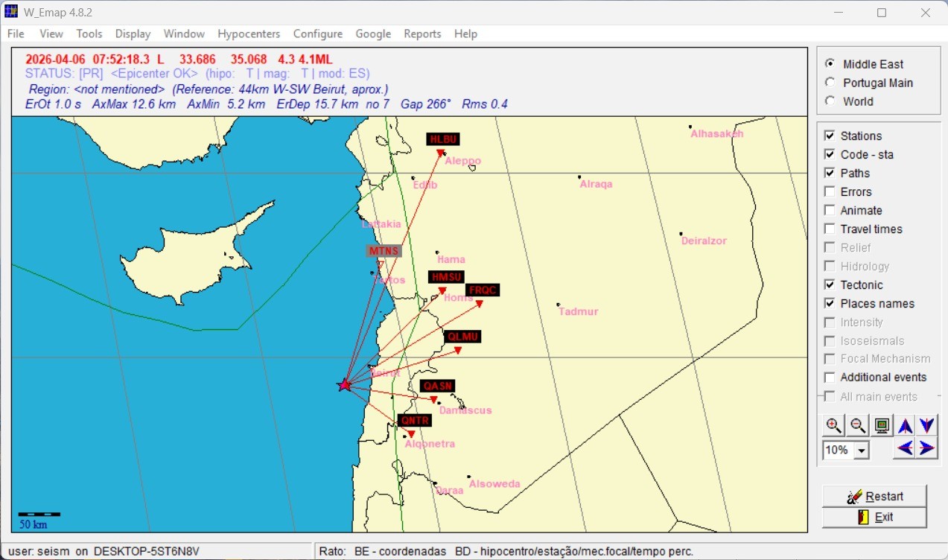948x560 pixels.
Task: Click the zoom in magnifier icon
Action: (x=833, y=426)
